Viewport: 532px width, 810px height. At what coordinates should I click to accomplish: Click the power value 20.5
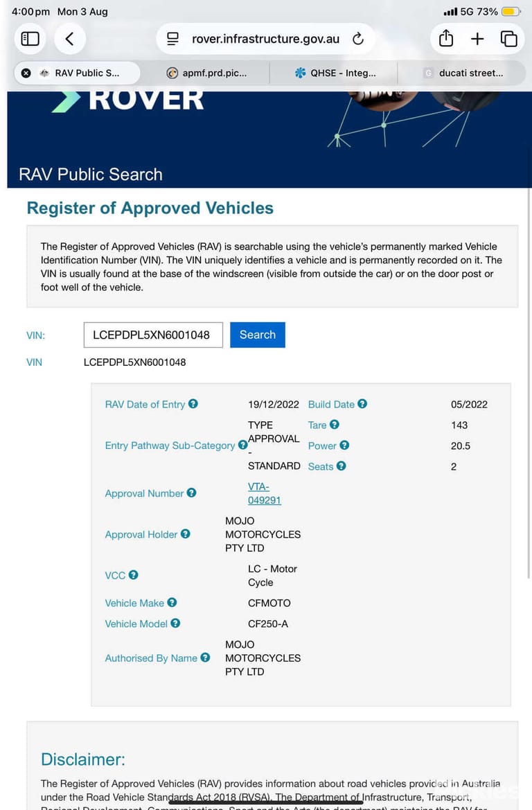461,446
